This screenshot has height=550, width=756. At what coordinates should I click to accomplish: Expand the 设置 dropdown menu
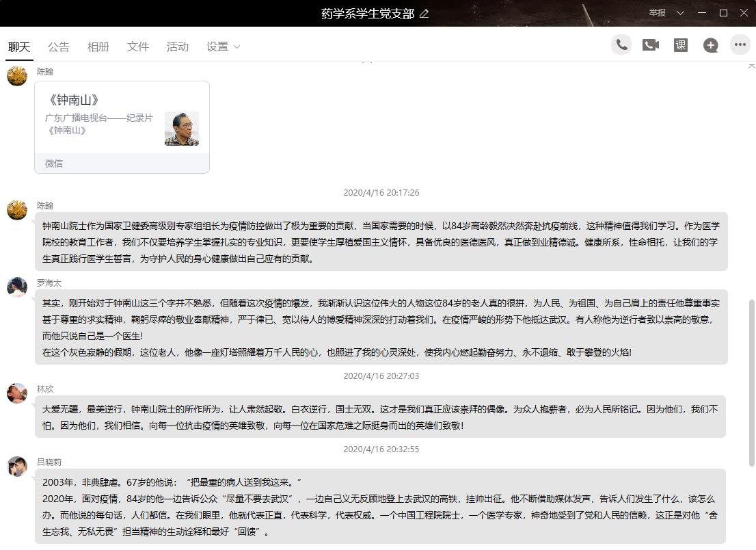pos(224,47)
